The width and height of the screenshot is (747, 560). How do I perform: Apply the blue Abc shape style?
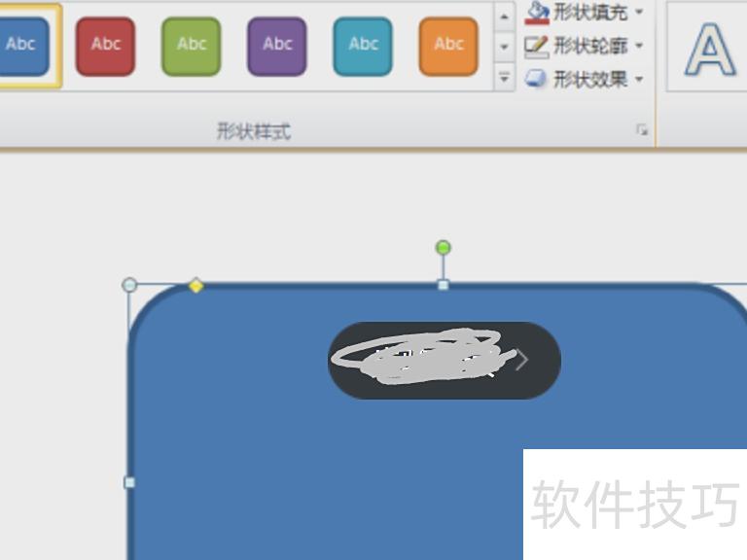coord(22,46)
